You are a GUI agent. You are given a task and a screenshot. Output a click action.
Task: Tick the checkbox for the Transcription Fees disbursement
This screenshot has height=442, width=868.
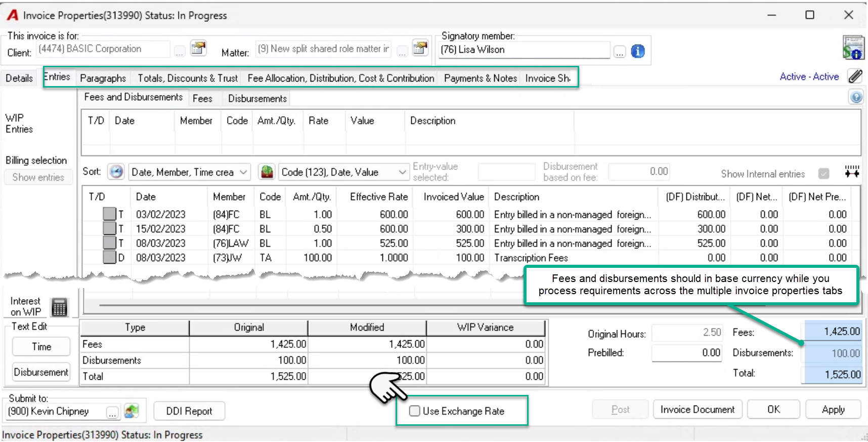click(109, 257)
